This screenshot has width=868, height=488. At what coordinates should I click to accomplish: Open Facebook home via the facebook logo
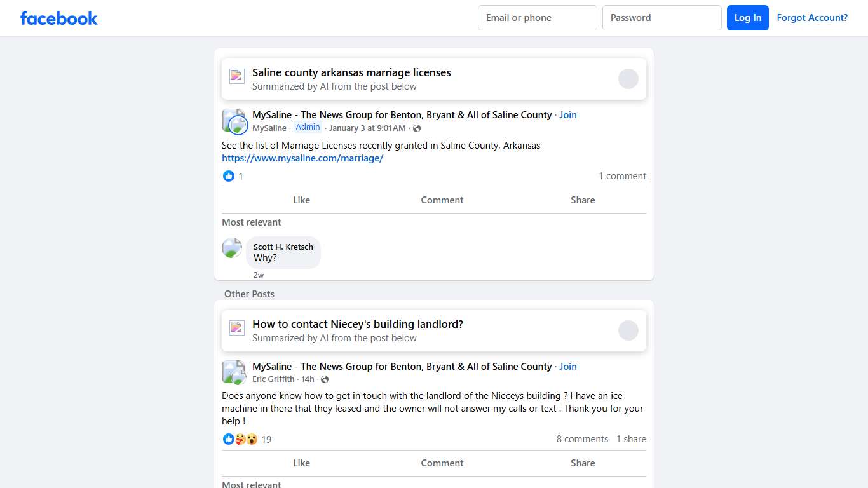[x=58, y=18]
